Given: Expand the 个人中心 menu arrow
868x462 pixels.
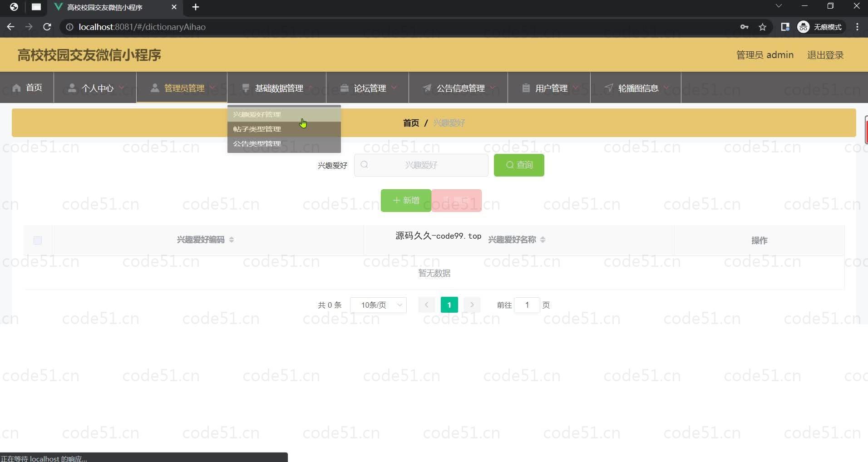Looking at the screenshot, I should [x=121, y=88].
